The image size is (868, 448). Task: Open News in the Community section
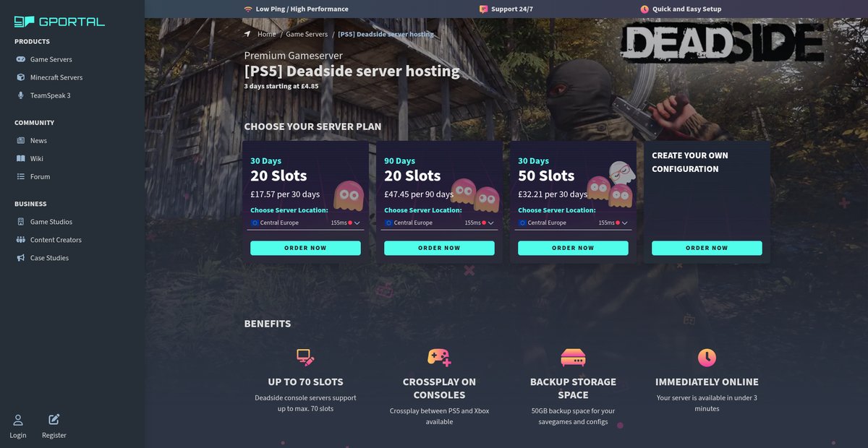pyautogui.click(x=38, y=140)
